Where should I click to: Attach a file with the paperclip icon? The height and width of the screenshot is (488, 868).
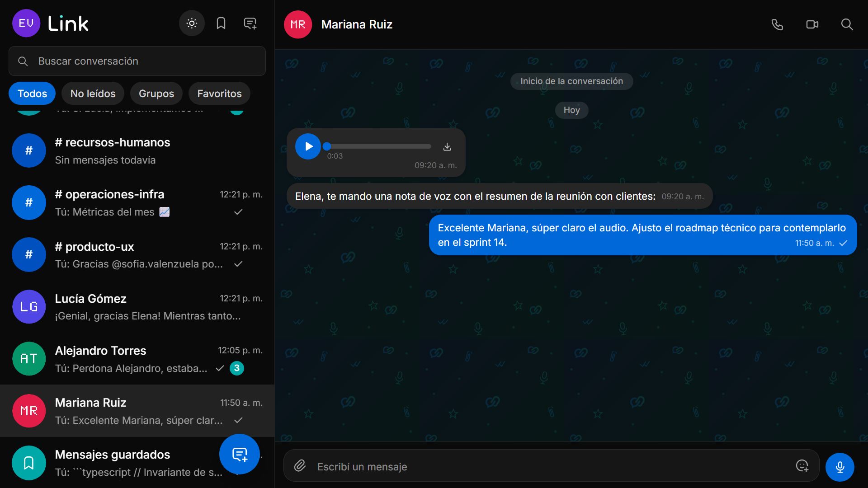(x=300, y=466)
